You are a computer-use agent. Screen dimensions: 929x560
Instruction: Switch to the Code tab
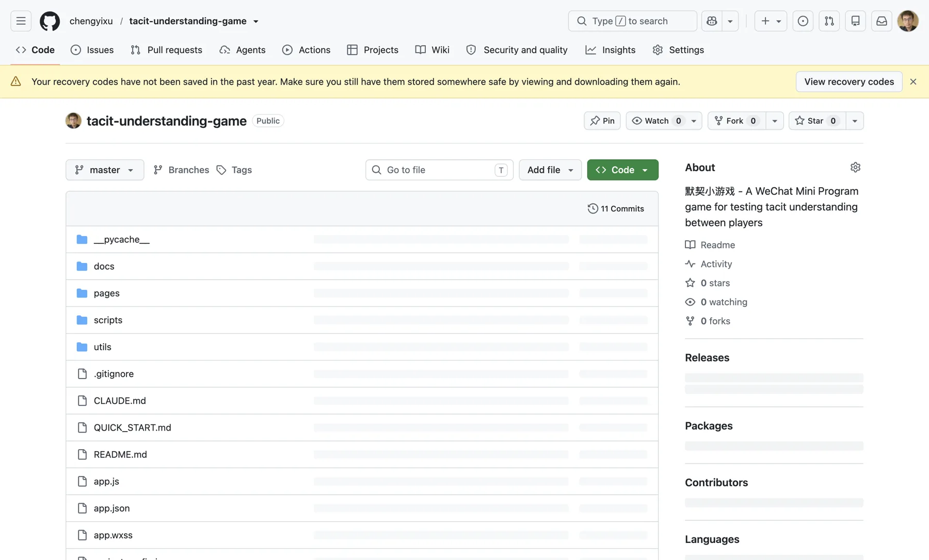[35, 50]
